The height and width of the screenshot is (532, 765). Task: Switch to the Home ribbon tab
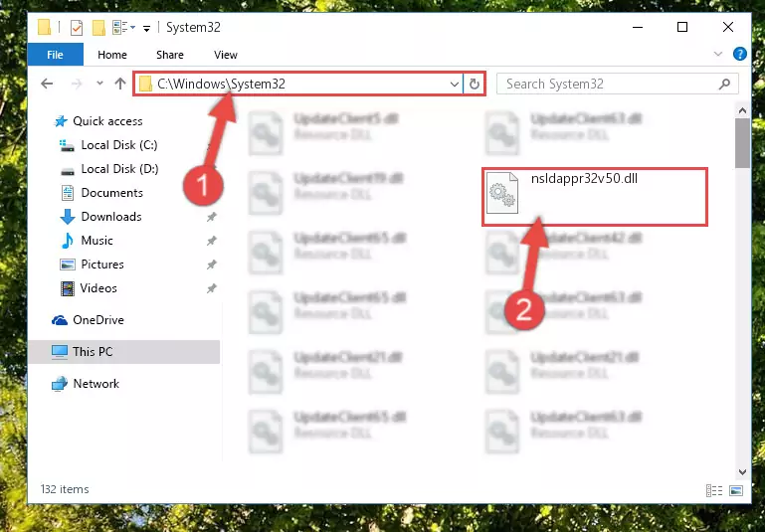coord(112,55)
